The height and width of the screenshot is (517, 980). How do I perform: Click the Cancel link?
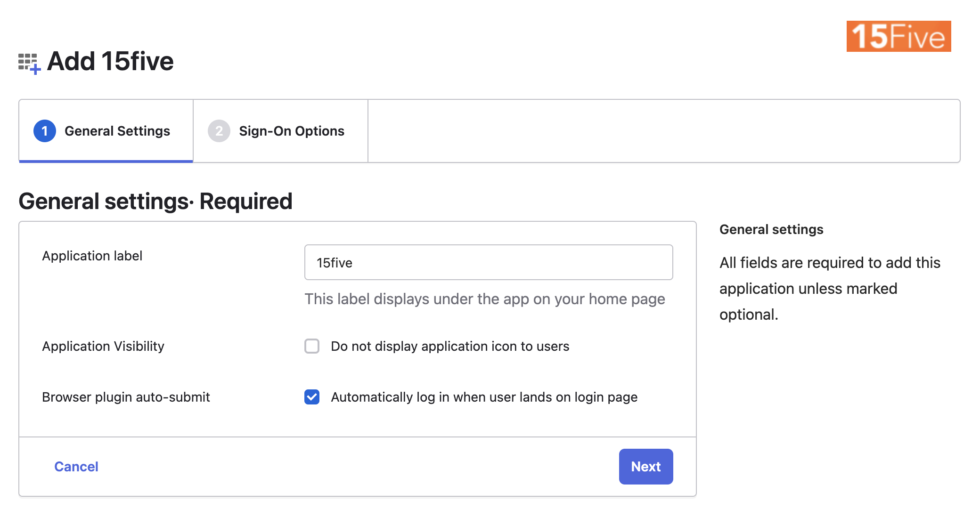tap(76, 467)
